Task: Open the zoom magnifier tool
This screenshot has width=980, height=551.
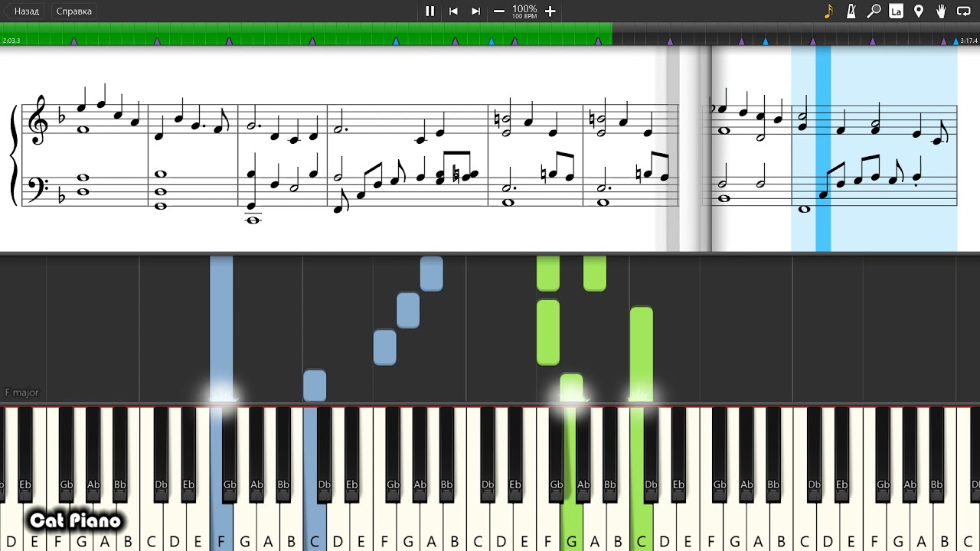Action: [x=874, y=11]
